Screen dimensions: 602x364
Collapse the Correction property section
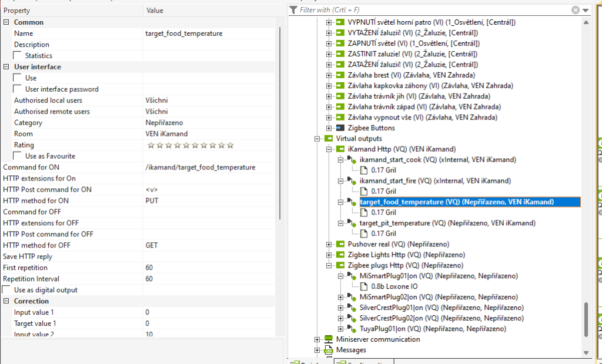(6, 301)
